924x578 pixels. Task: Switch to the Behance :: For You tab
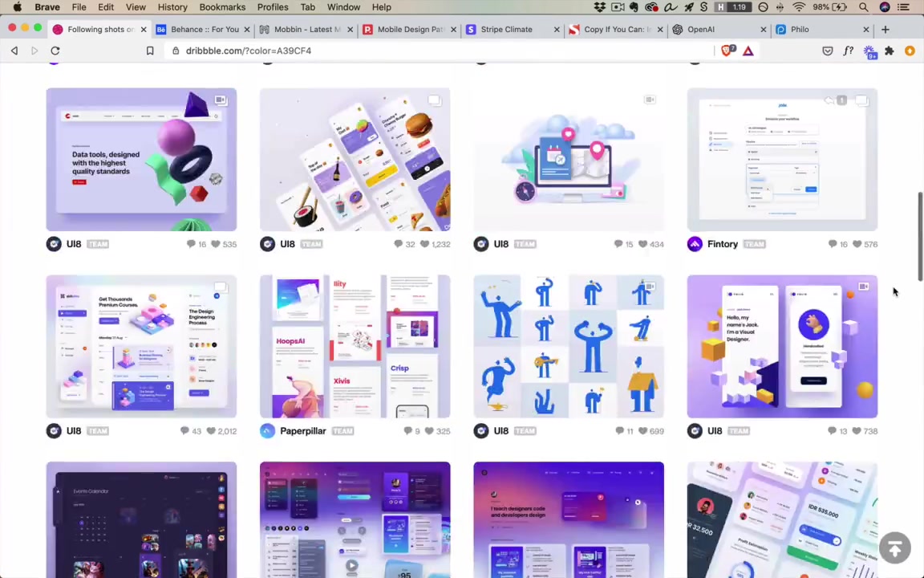(202, 30)
